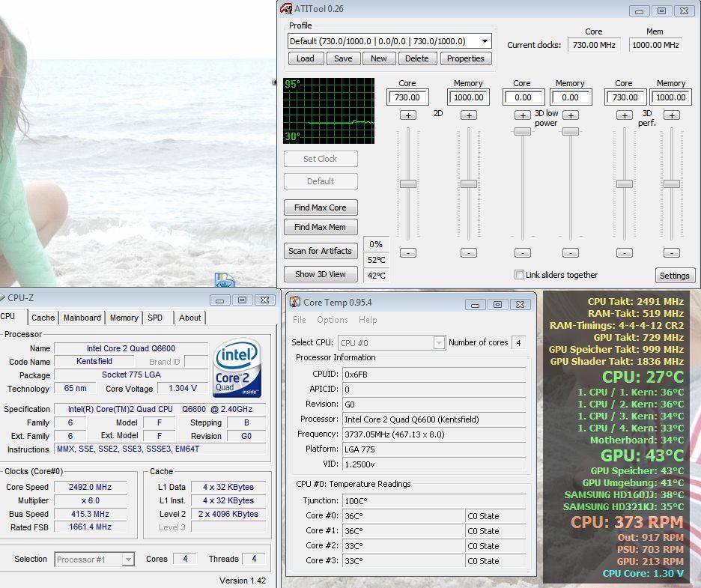Open the Select CPU dropdown in Core Temp
The width and height of the screenshot is (701, 588).
[x=439, y=343]
